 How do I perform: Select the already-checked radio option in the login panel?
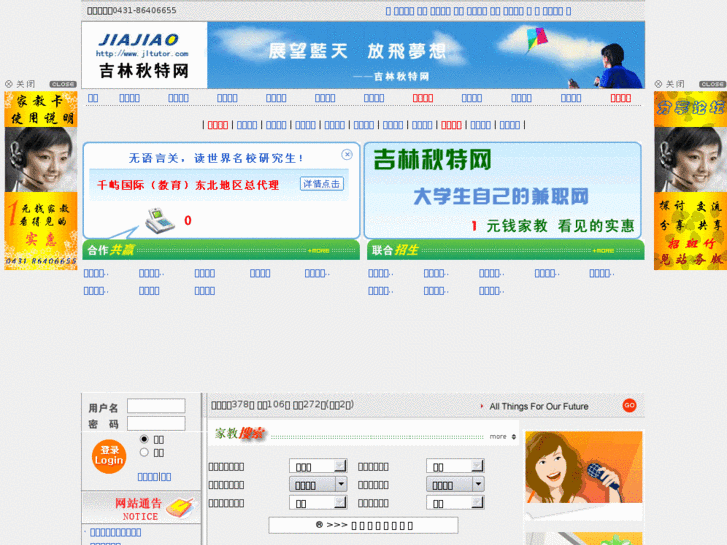click(144, 439)
